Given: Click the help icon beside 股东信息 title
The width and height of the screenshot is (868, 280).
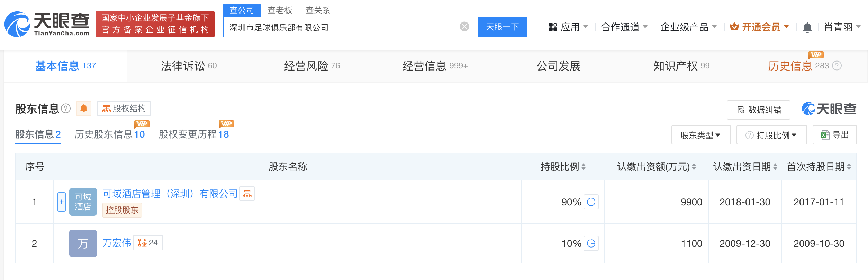Looking at the screenshot, I should (x=66, y=109).
